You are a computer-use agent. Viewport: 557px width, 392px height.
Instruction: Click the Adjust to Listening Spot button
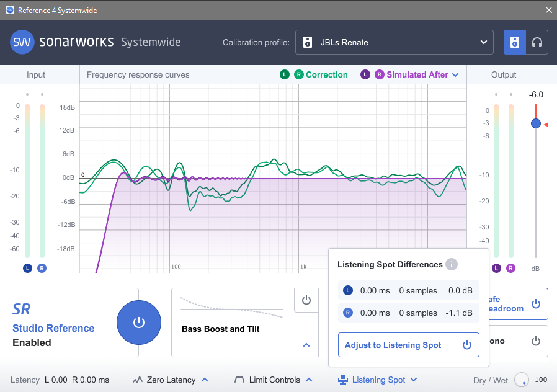[x=408, y=345]
